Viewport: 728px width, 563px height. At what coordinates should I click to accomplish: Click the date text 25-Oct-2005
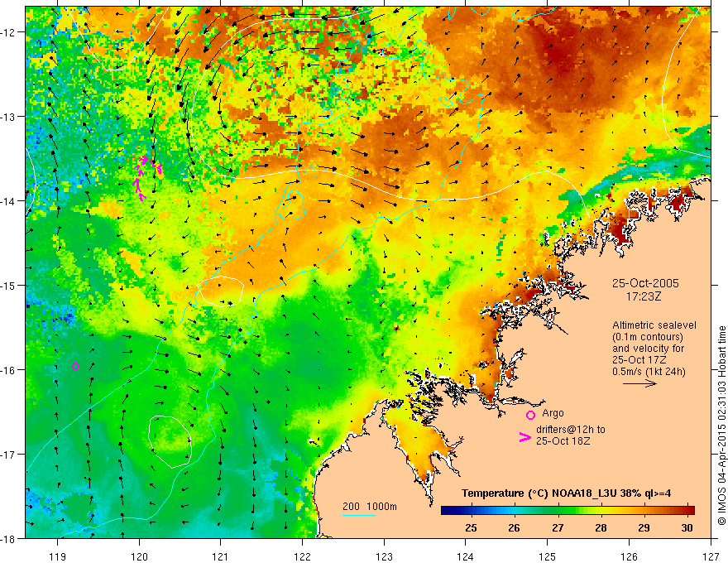tap(645, 283)
